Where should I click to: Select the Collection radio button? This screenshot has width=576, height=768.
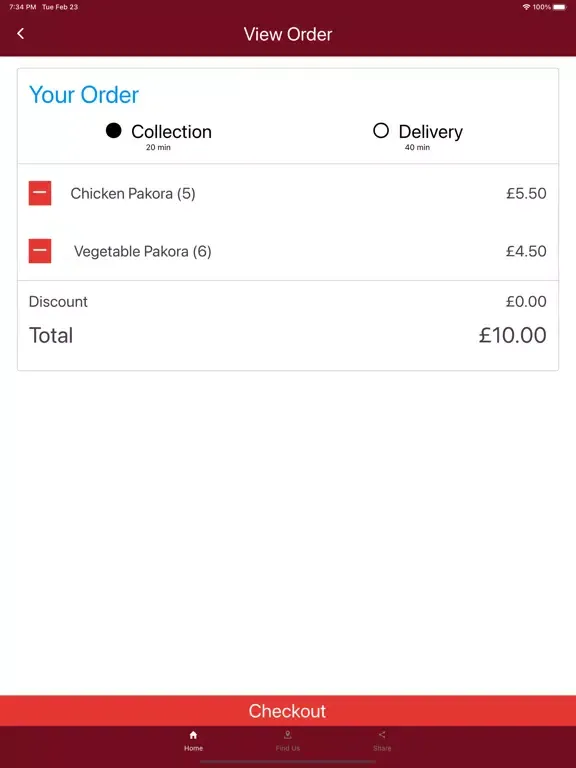pos(114,131)
